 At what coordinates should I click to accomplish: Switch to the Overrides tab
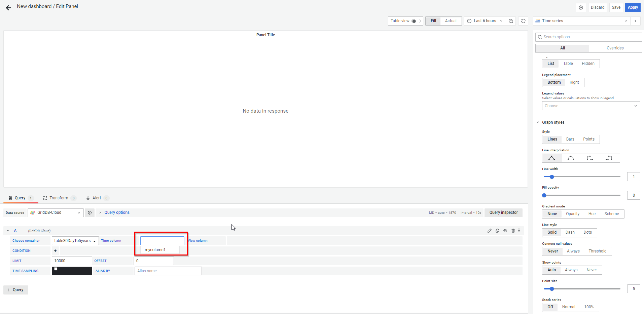(x=615, y=48)
